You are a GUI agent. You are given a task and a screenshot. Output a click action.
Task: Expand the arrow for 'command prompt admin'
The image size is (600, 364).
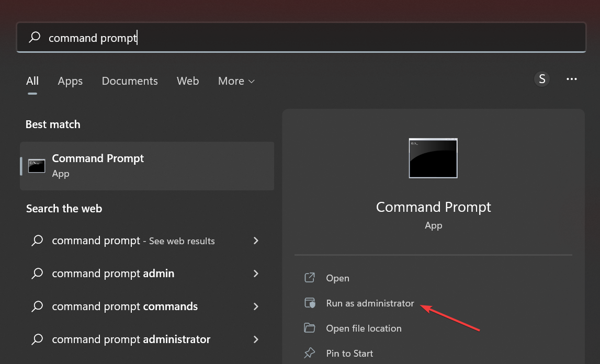256,274
